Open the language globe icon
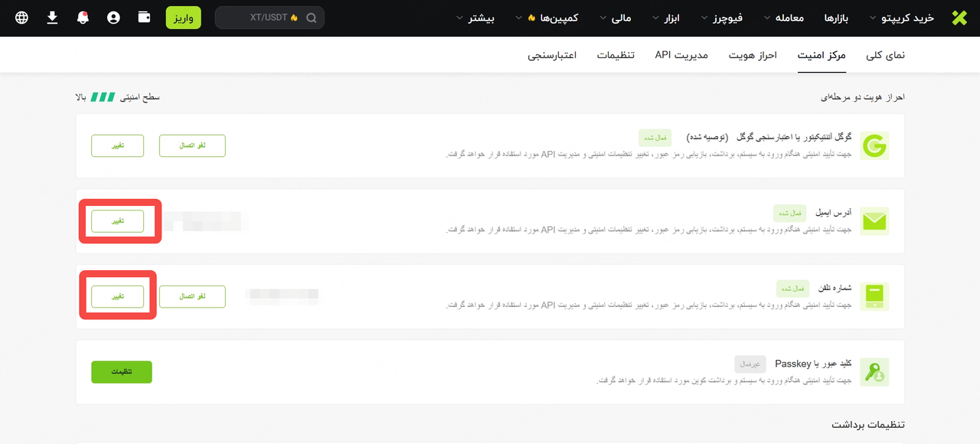This screenshot has width=980, height=444. pyautogui.click(x=21, y=18)
